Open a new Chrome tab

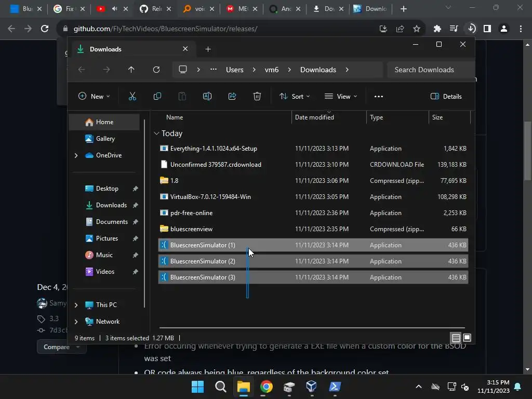[403, 9]
